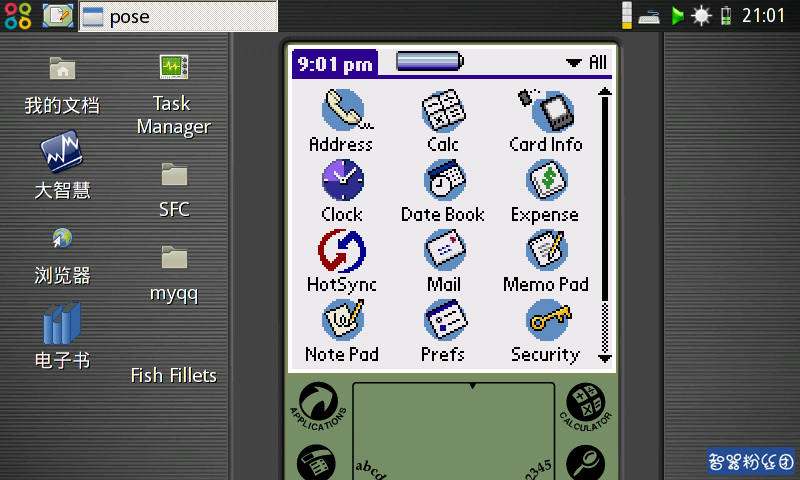The width and height of the screenshot is (800, 480).
Task: Click the 9:01 pm time title
Action: pos(335,64)
